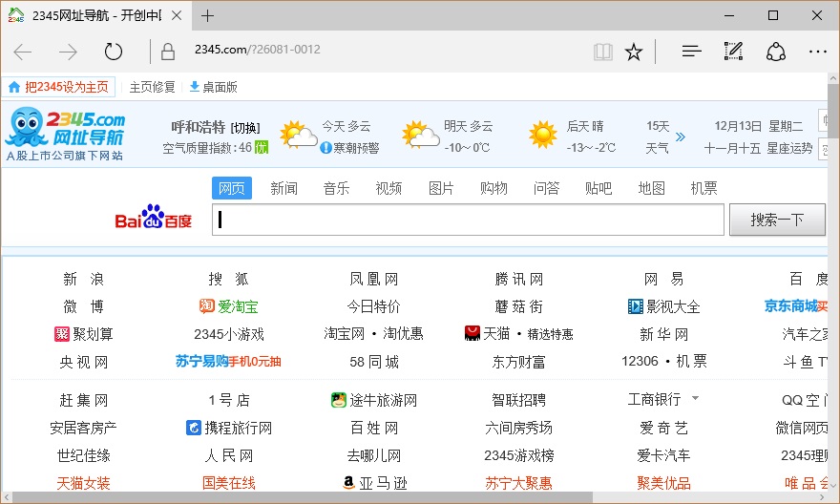Open 途牛旅游网 link
The height and width of the screenshot is (504, 840).
click(x=374, y=400)
